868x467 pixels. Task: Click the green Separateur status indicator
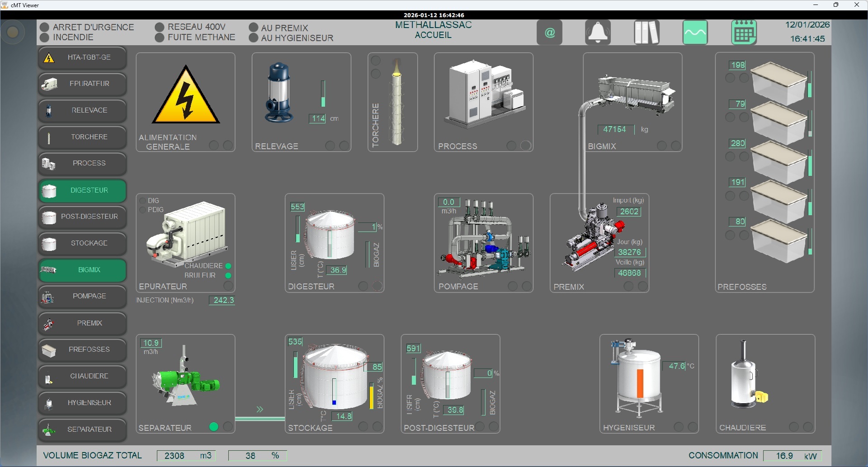click(x=214, y=427)
